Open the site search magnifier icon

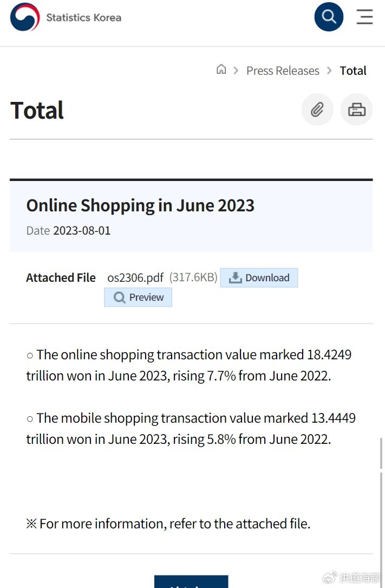point(329,17)
